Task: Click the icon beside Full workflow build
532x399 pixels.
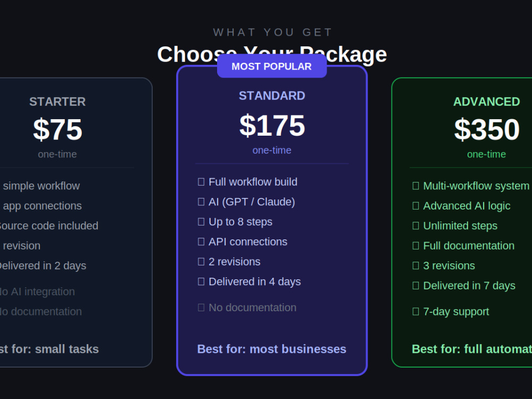Action: (x=201, y=182)
